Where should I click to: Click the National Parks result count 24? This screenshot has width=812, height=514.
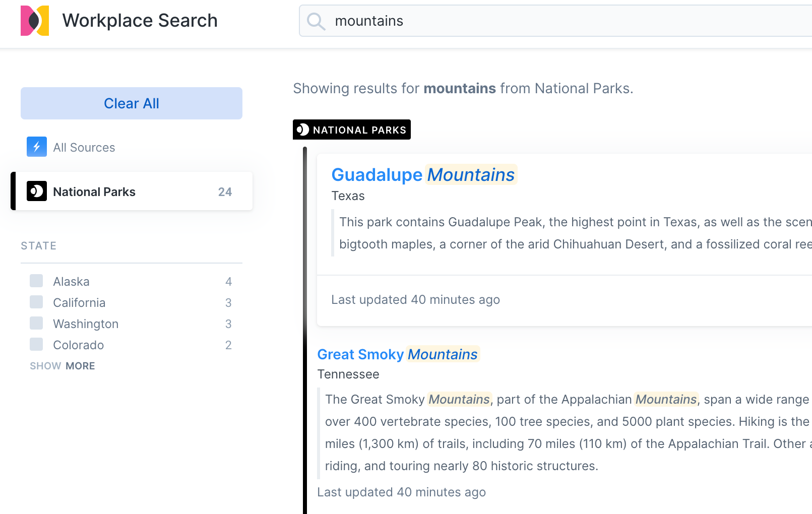coord(225,192)
